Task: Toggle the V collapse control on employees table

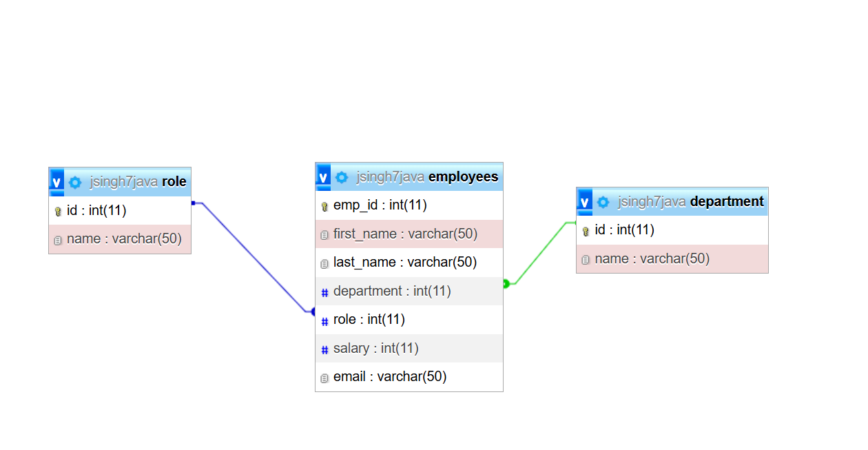Action: click(x=322, y=176)
